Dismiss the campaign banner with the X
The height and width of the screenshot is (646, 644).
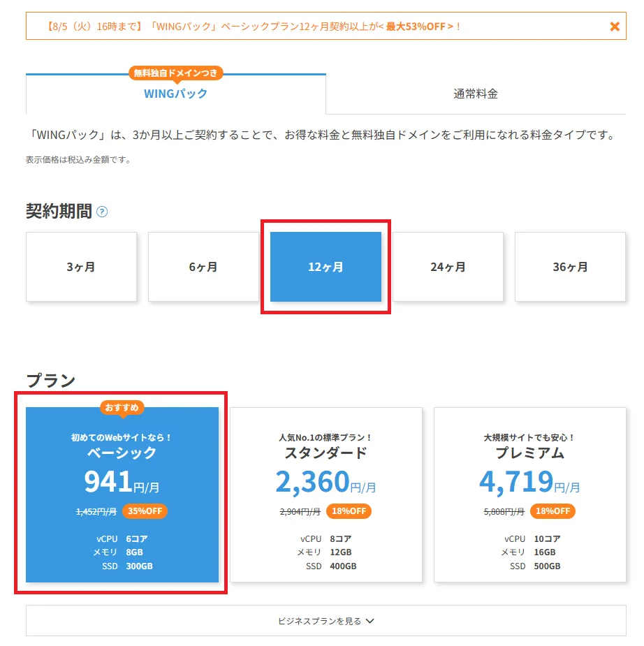(615, 27)
